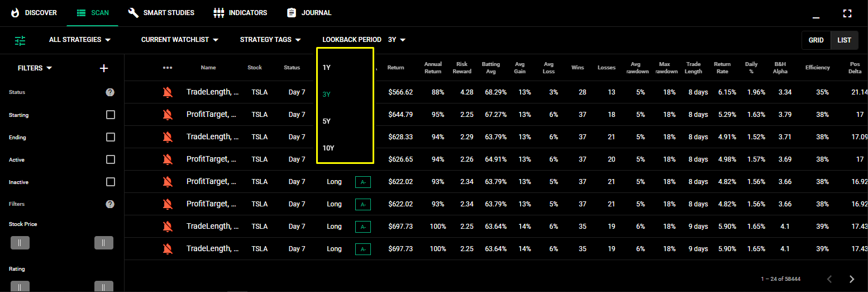Check the Active status checkbox
The width and height of the screenshot is (868, 292).
[111, 159]
